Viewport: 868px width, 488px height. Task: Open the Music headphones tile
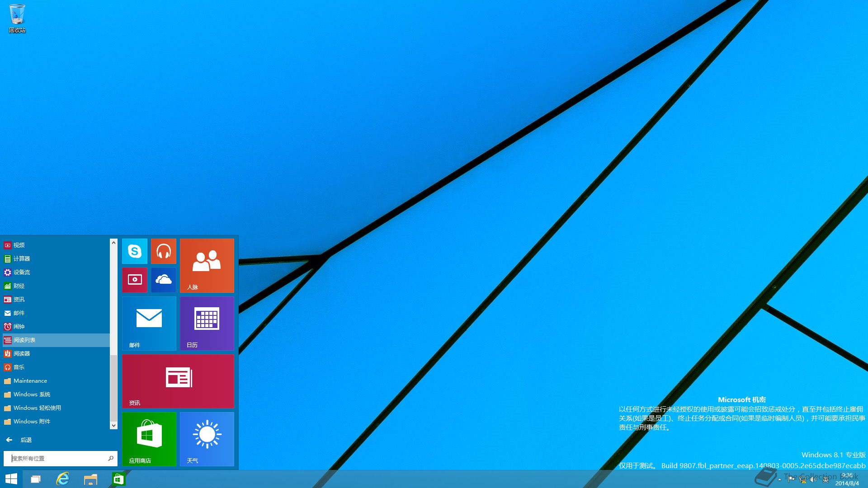164,251
